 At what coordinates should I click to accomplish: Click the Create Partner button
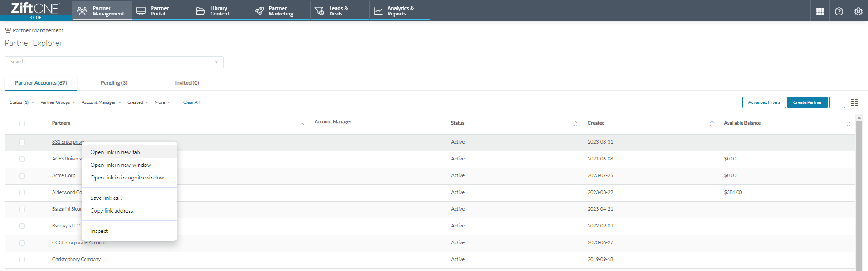[x=807, y=102]
